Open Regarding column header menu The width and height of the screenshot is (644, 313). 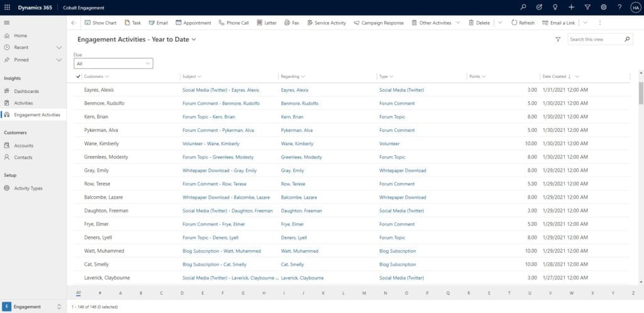[293, 76]
